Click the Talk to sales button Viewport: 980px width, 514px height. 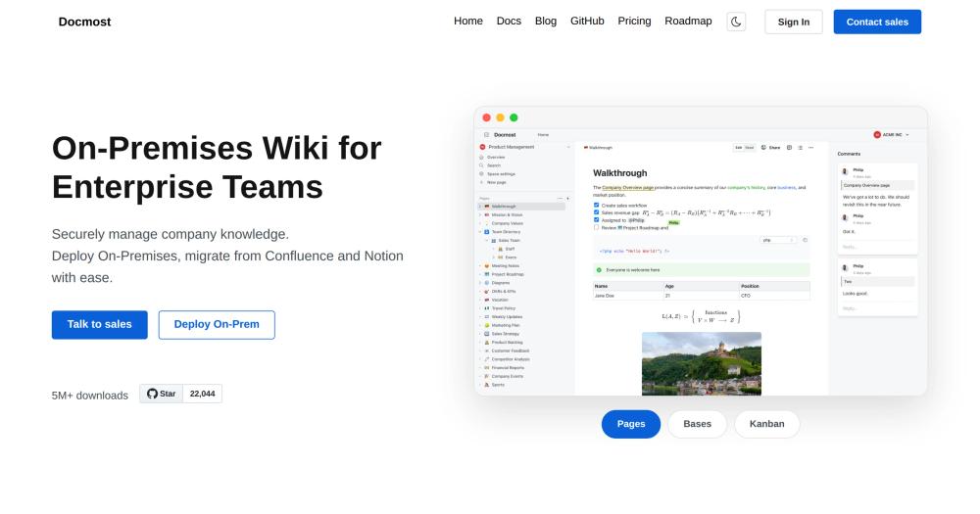[x=99, y=325]
